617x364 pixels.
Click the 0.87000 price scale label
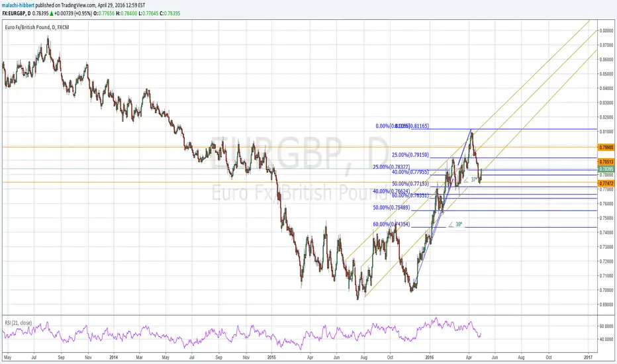(606, 45)
